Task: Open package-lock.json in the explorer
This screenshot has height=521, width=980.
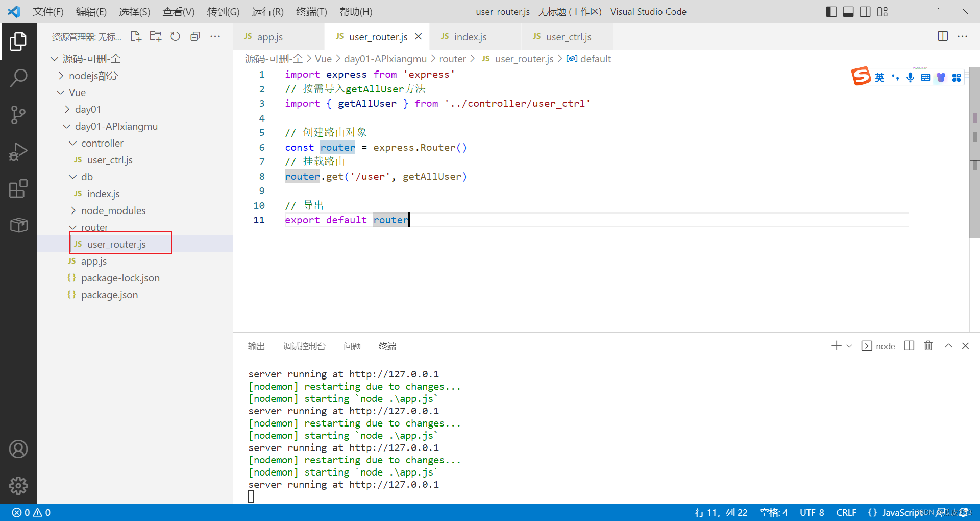Action: (135, 278)
